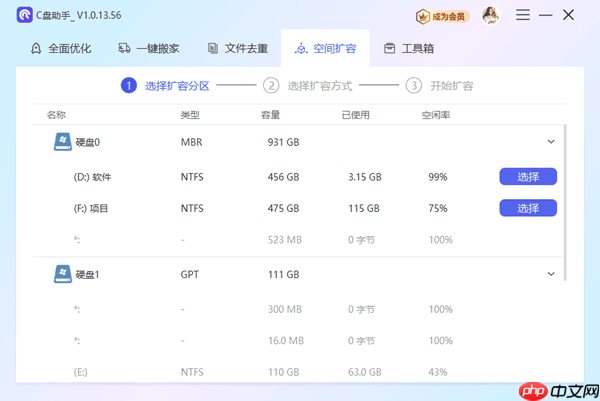The width and height of the screenshot is (600, 401).
Task: Click the 类型 column header
Action: (x=190, y=115)
